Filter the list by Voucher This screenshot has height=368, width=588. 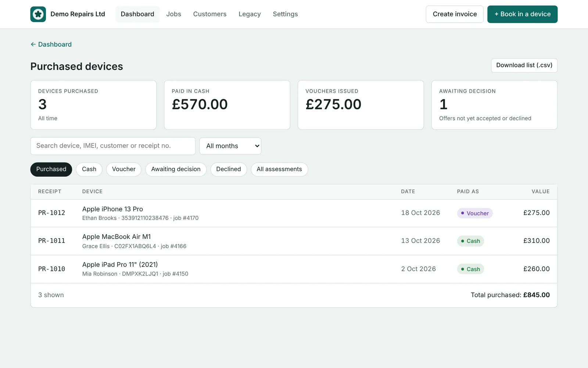tap(124, 169)
